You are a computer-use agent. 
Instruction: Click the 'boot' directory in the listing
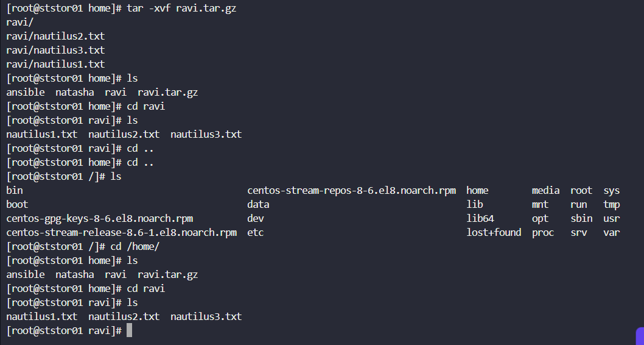click(17, 204)
